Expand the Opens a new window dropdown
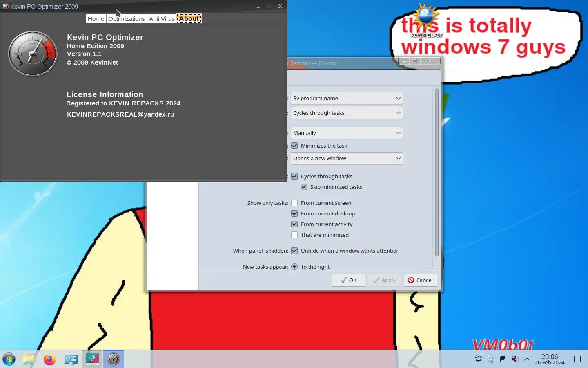The image size is (588, 368). (x=347, y=158)
